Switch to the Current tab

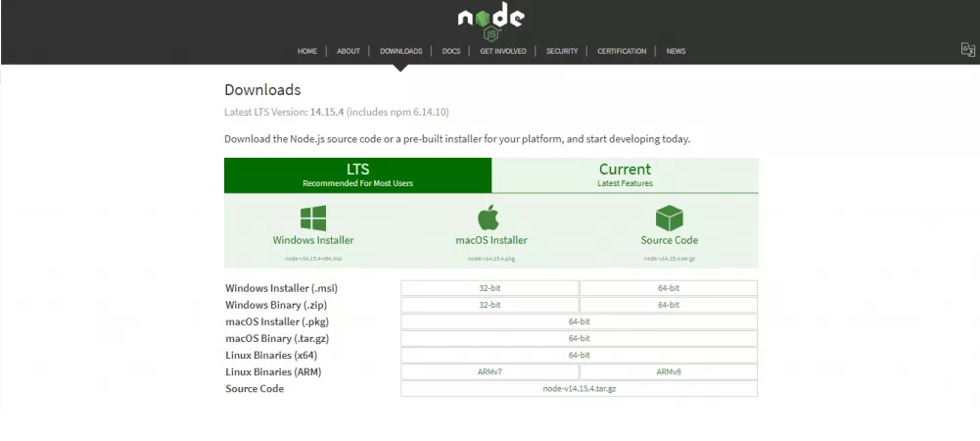625,175
